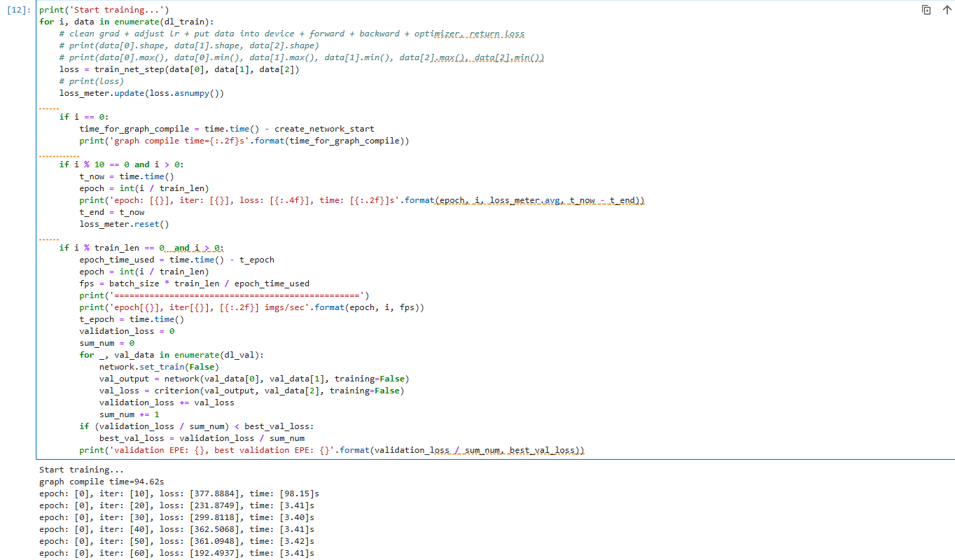
Task: Click the network.set_train(False) line
Action: point(159,367)
